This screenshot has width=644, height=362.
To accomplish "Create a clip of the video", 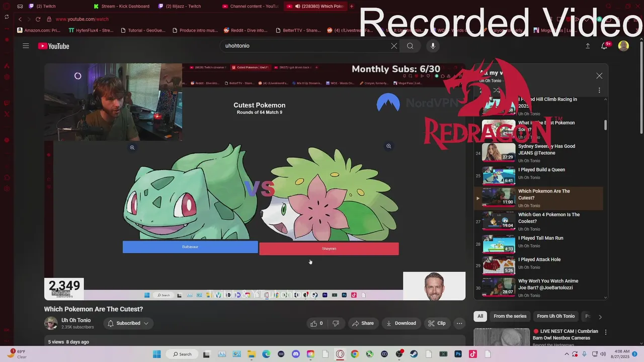I will [437, 323].
